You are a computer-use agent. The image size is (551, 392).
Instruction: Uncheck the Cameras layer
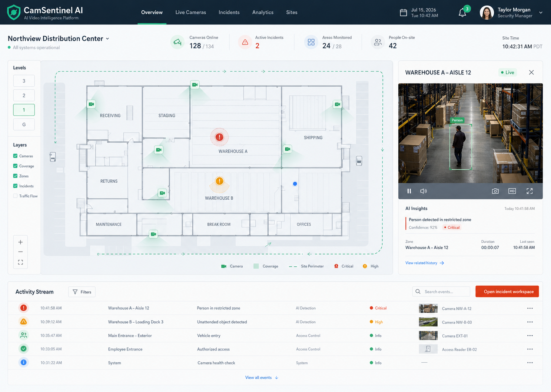15,156
